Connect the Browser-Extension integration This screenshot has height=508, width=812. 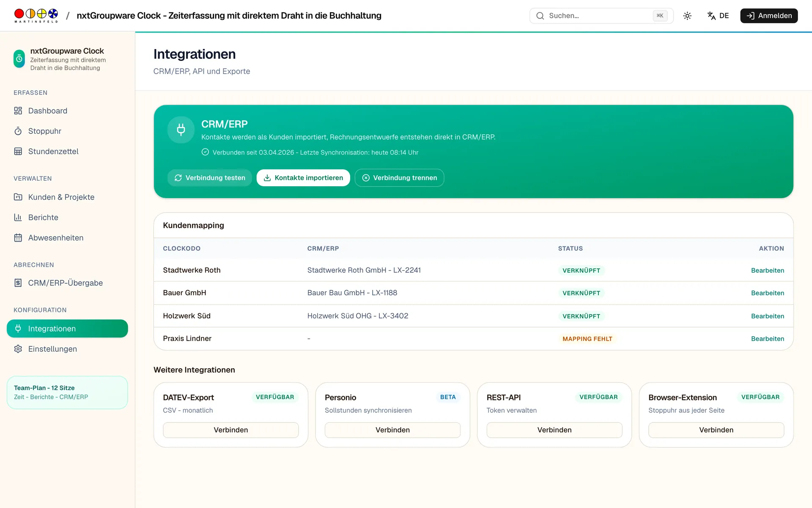pos(716,430)
